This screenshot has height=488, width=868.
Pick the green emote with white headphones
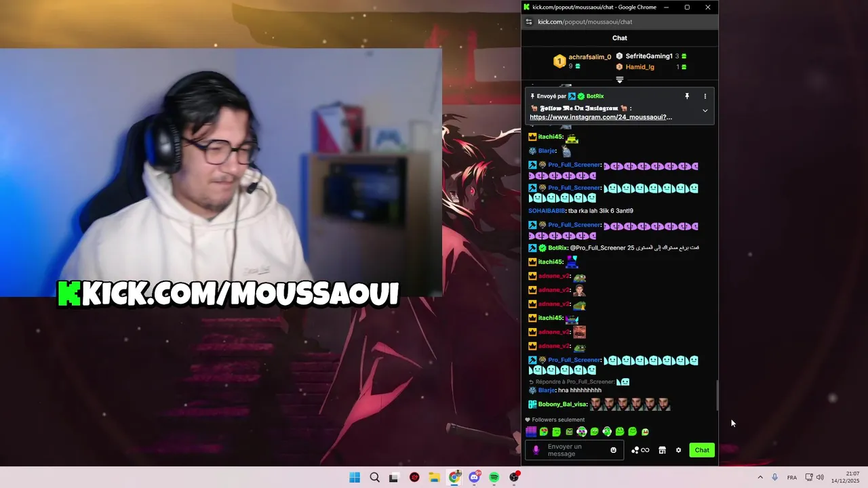tap(607, 432)
